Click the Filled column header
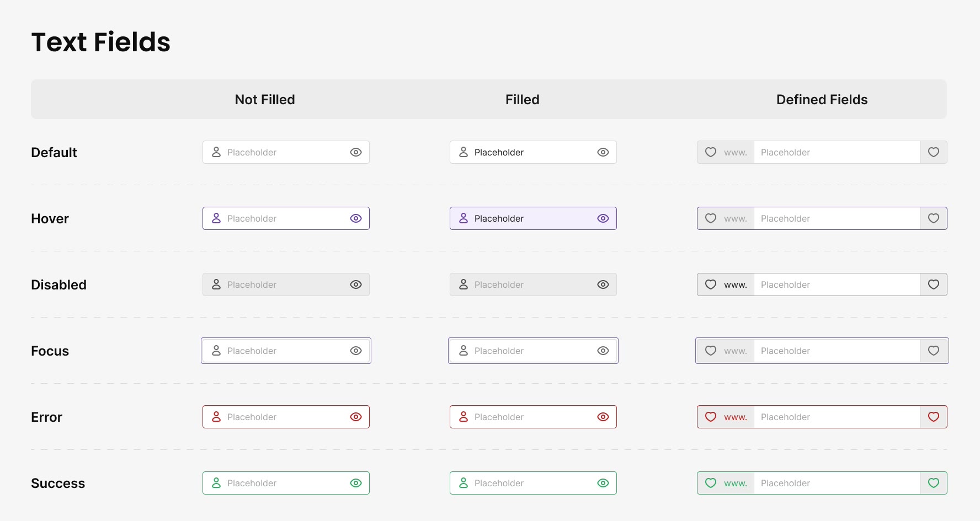 pyautogui.click(x=523, y=99)
